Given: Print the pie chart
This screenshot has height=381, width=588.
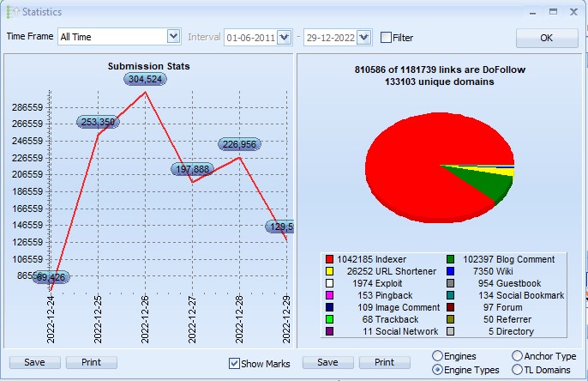Looking at the screenshot, I should (384, 363).
